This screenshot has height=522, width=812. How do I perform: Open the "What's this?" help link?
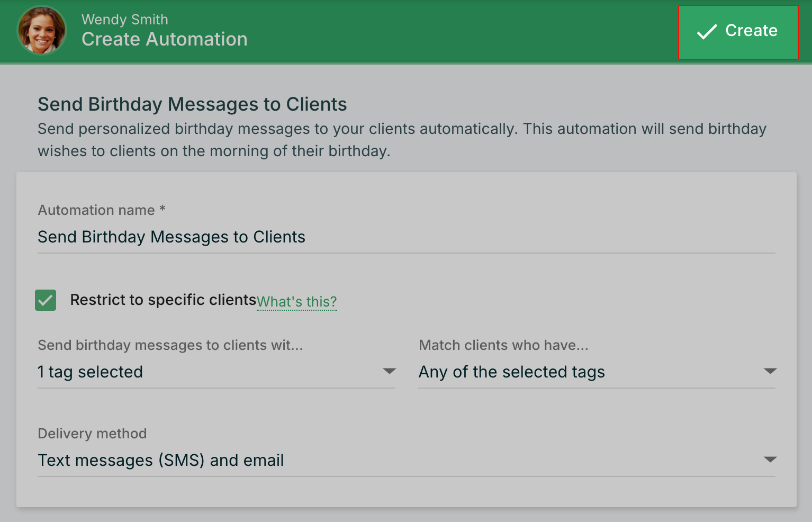pyautogui.click(x=296, y=302)
